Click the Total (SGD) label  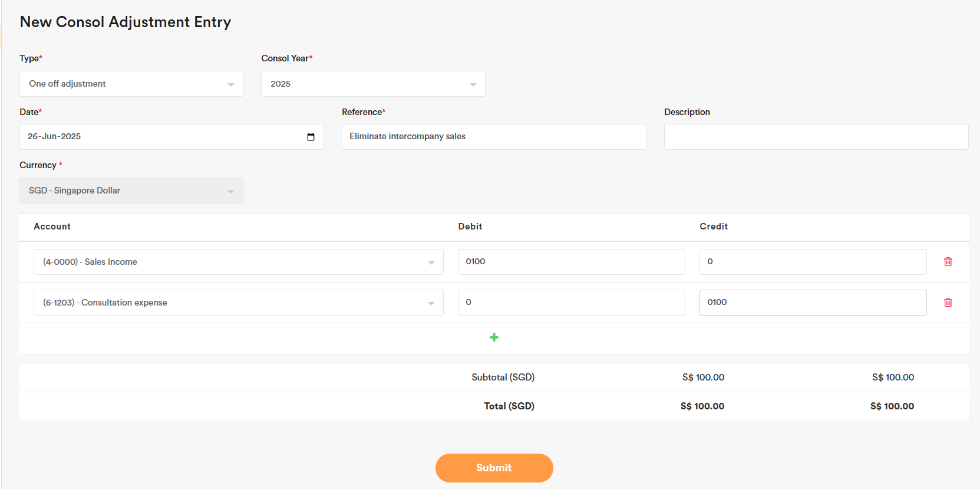pos(509,406)
